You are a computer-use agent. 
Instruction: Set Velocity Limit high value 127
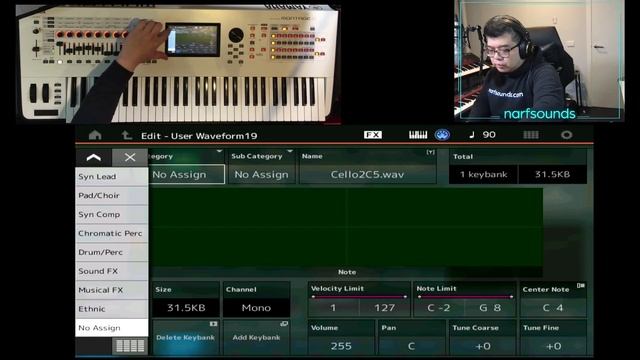(384, 307)
